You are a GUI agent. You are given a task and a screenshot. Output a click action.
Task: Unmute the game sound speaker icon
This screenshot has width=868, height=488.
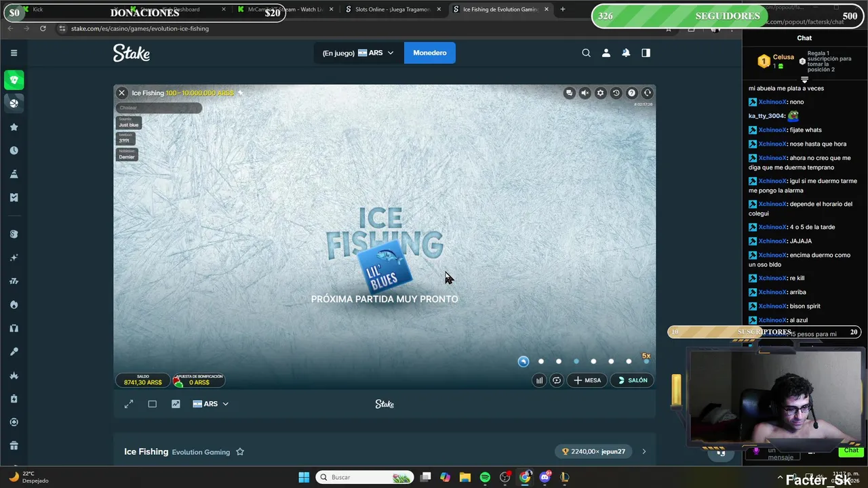585,93
